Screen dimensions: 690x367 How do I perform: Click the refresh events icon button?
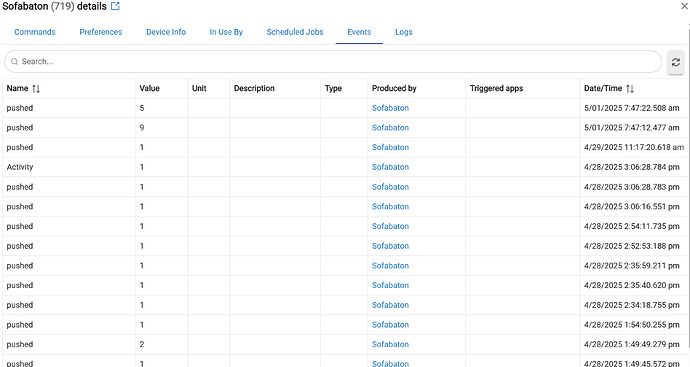pos(675,62)
